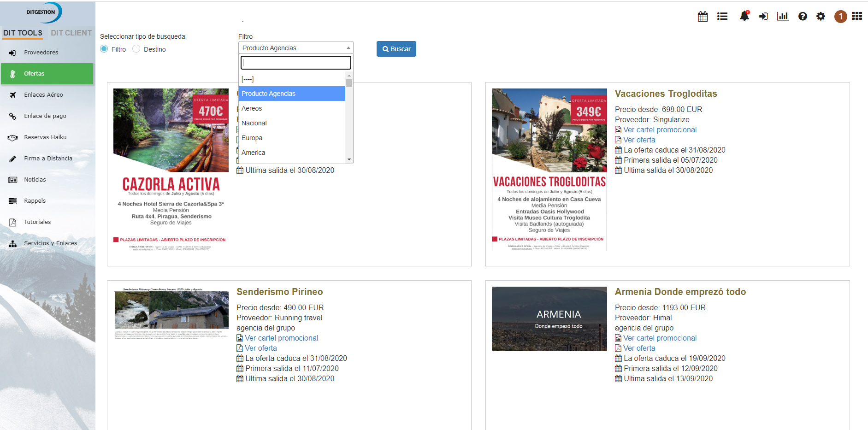The width and height of the screenshot is (868, 430).
Task: Open the calendar icon in top toolbar
Action: (x=703, y=17)
